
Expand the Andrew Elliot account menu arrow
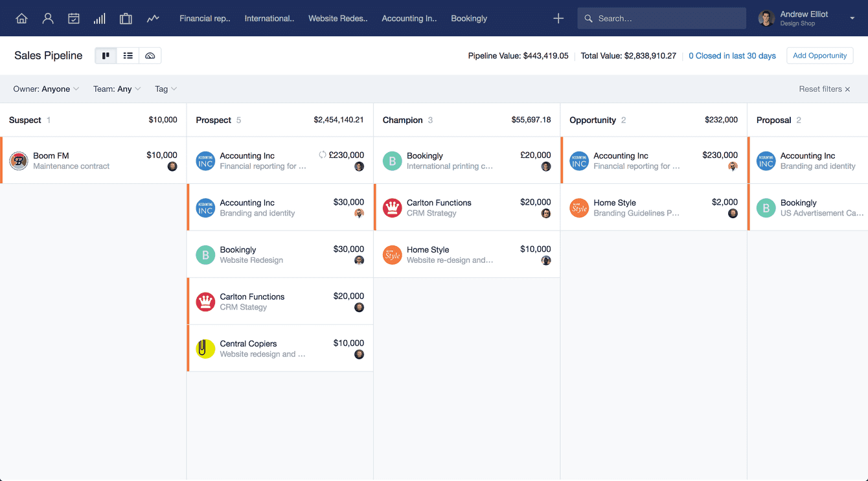pyautogui.click(x=852, y=18)
